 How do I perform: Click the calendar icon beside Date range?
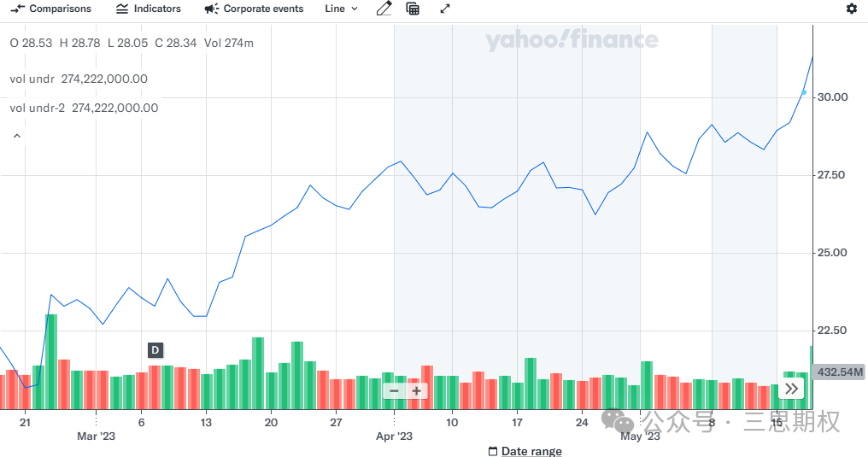coord(493,452)
